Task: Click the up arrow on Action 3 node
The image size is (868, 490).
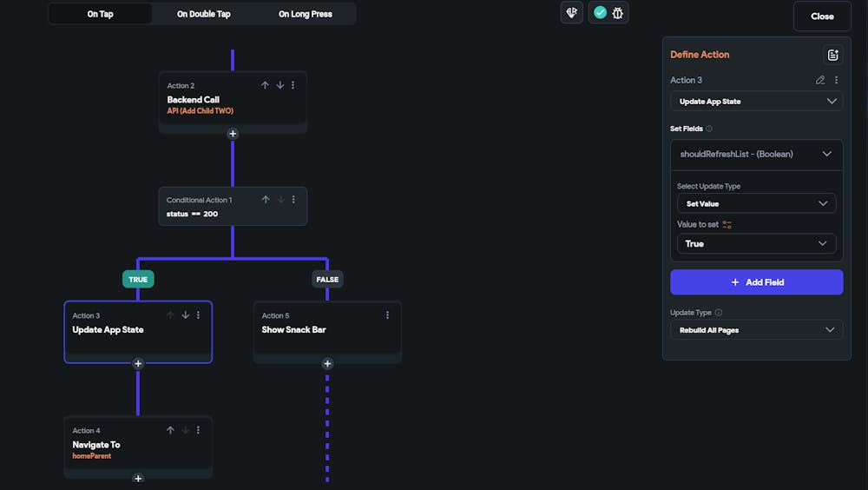Action: [170, 315]
